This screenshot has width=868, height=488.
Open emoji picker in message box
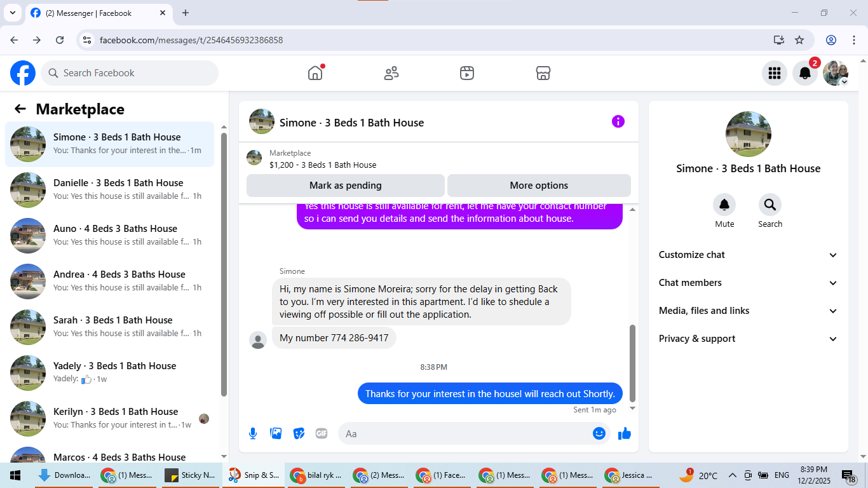[x=599, y=433]
